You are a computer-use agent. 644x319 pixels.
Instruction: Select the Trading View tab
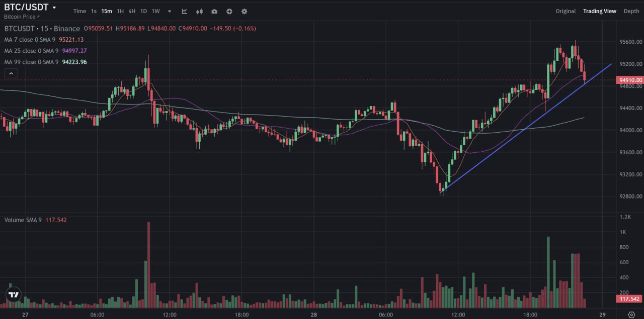pyautogui.click(x=600, y=11)
